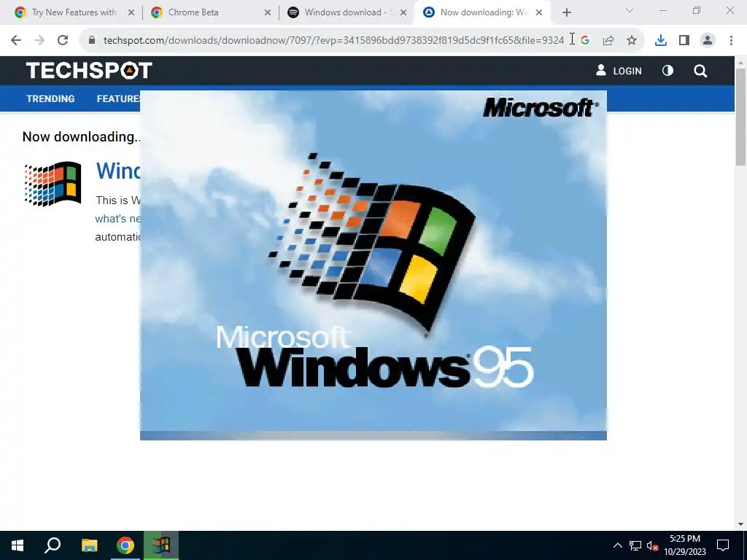Close the Windows download tab
This screenshot has height=560, width=747.
point(403,12)
